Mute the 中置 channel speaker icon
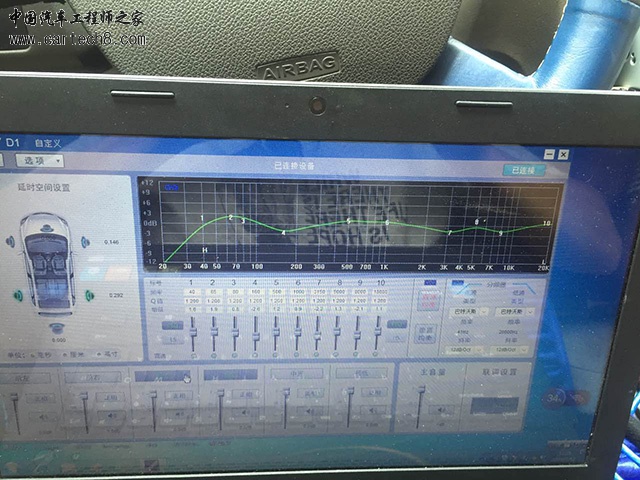Viewport: 640px width, 480px height. 309,412
